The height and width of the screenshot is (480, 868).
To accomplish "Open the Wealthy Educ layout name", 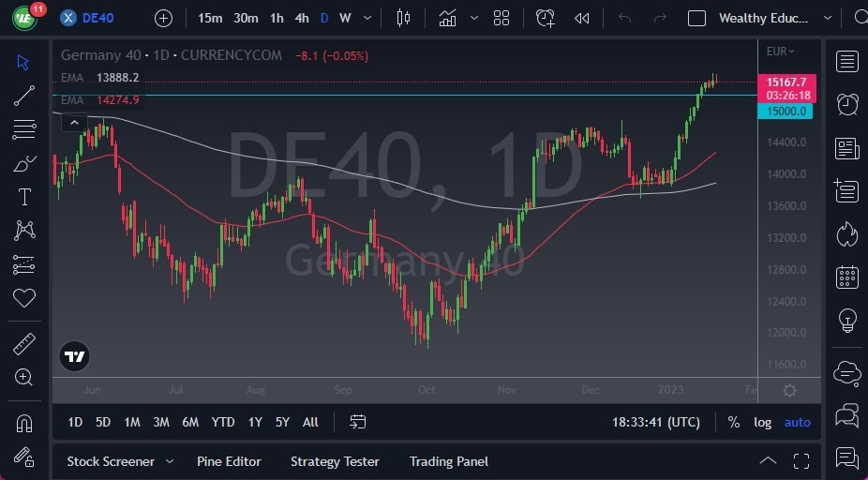I will tap(763, 18).
